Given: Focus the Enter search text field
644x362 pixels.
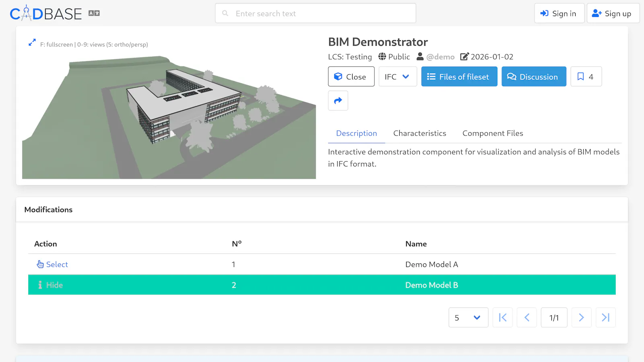Looking at the screenshot, I should click(x=316, y=13).
